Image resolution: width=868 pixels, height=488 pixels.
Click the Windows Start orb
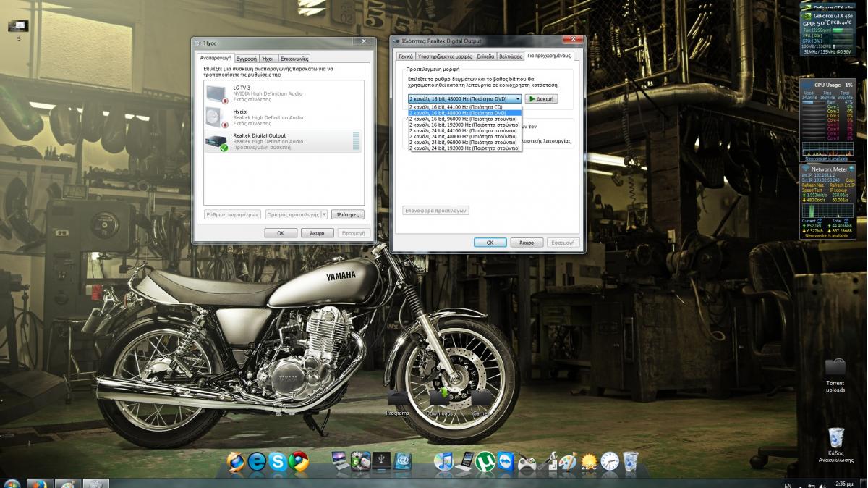(12, 483)
